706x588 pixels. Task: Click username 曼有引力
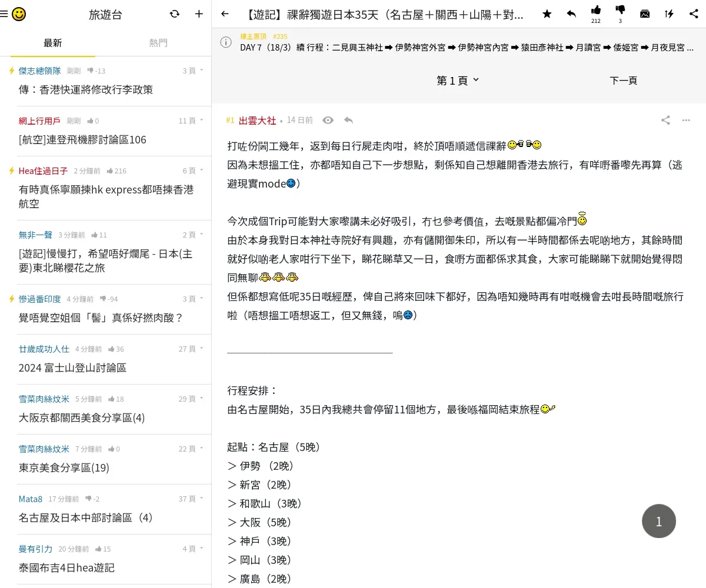coord(35,549)
